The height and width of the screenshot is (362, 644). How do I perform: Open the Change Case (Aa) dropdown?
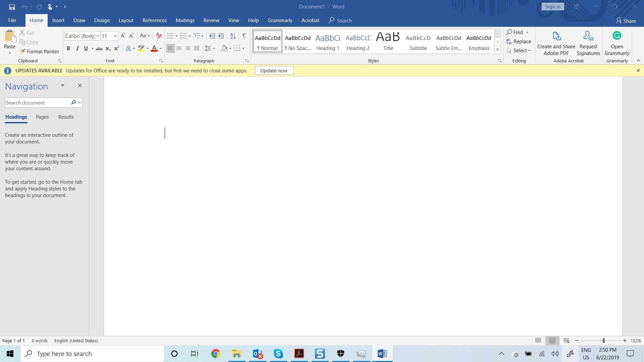[145, 36]
